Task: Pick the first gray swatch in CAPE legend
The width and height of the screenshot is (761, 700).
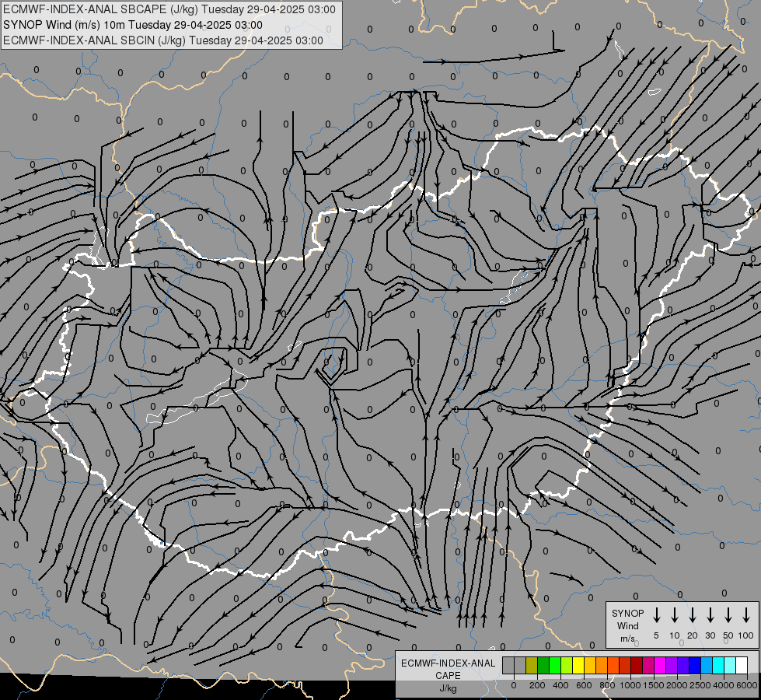Action: (x=508, y=665)
